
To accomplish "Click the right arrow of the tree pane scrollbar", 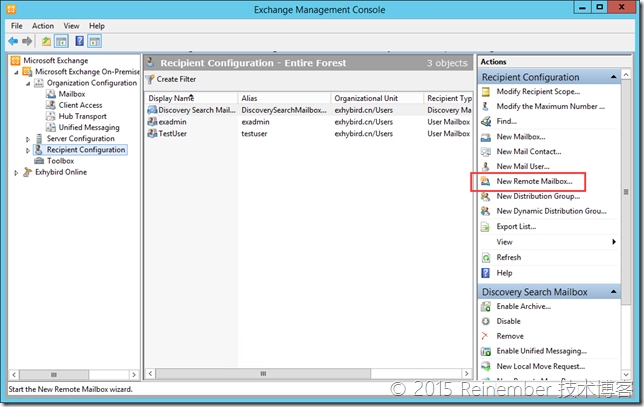I will click(x=133, y=375).
